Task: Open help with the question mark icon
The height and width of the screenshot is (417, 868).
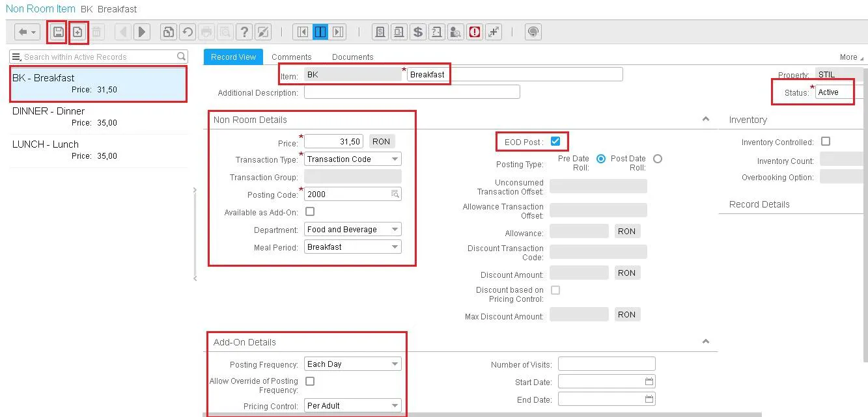Action: (244, 31)
